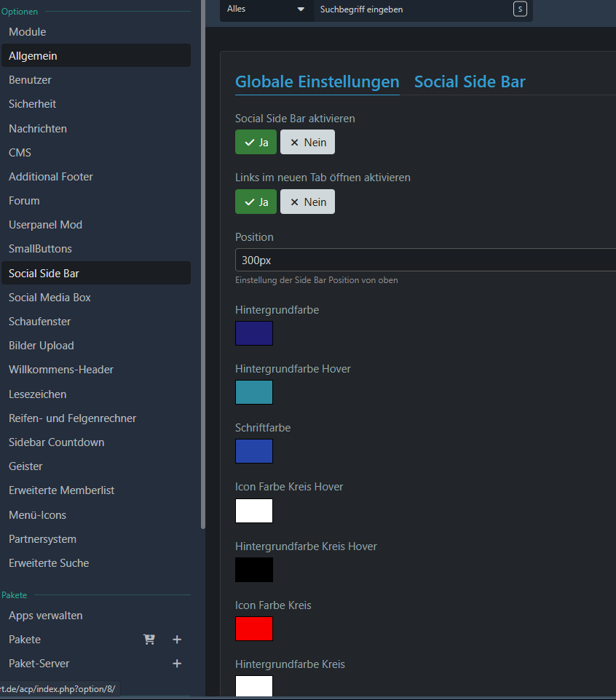Open the Apps verwalten link
616x700 pixels.
[46, 616]
